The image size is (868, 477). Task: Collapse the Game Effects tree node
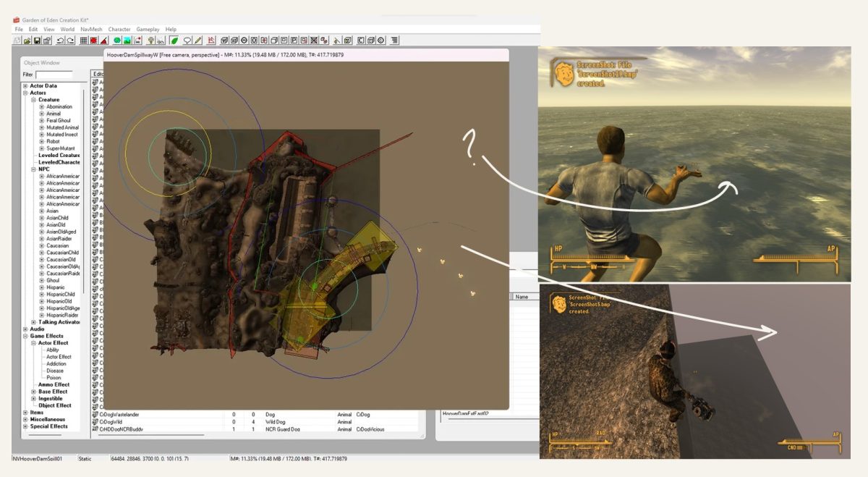26,336
